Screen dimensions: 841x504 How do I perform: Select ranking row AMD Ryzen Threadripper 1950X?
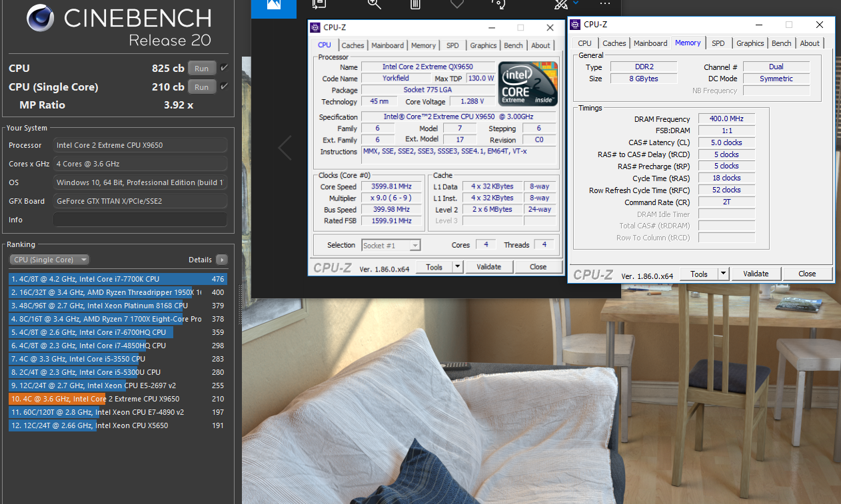click(118, 292)
